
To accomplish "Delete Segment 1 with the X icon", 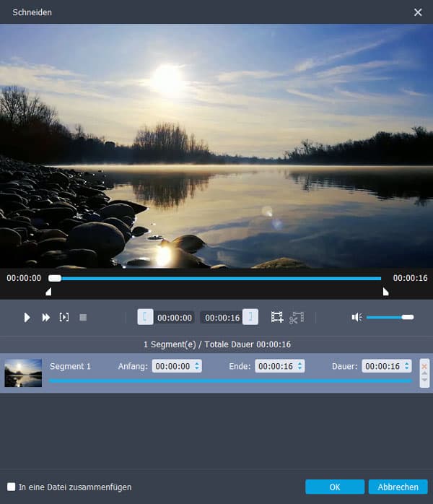I will click(x=424, y=366).
